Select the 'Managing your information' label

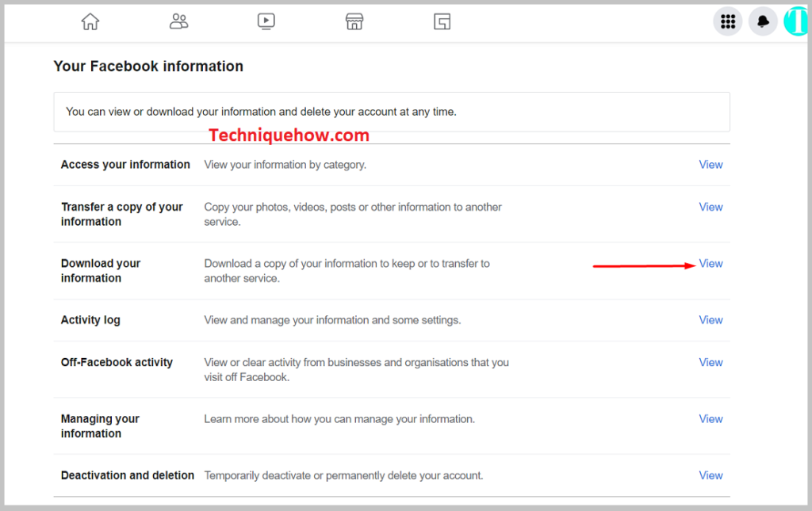100,426
